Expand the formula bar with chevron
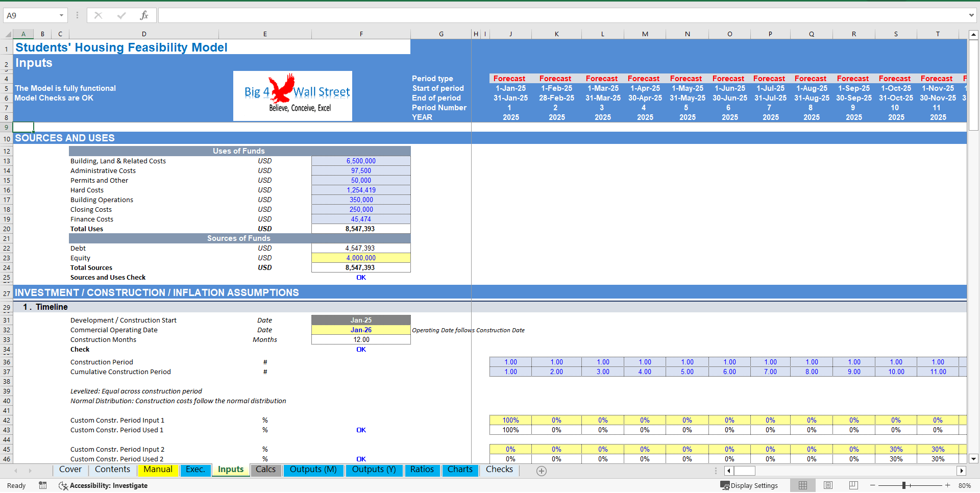The image size is (980, 493). (971, 15)
